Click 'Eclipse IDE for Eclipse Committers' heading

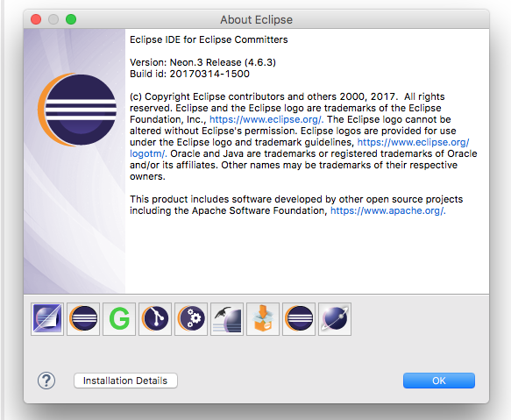click(x=209, y=39)
